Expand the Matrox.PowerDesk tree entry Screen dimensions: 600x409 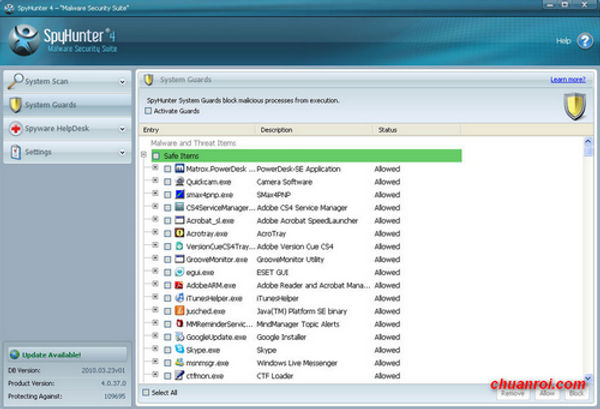coord(155,167)
